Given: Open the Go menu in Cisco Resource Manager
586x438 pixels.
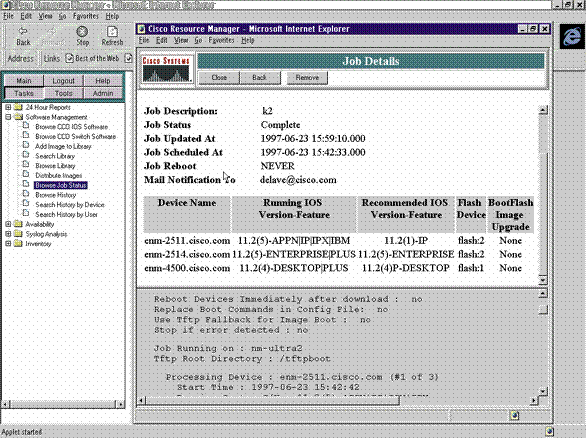Looking at the screenshot, I should click(x=198, y=40).
